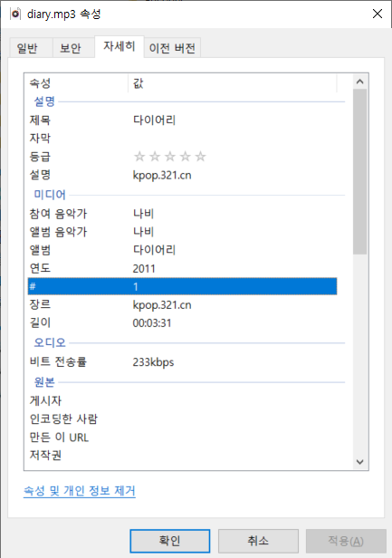Click the 값 column header
This screenshot has height=558, width=392.
pos(233,83)
